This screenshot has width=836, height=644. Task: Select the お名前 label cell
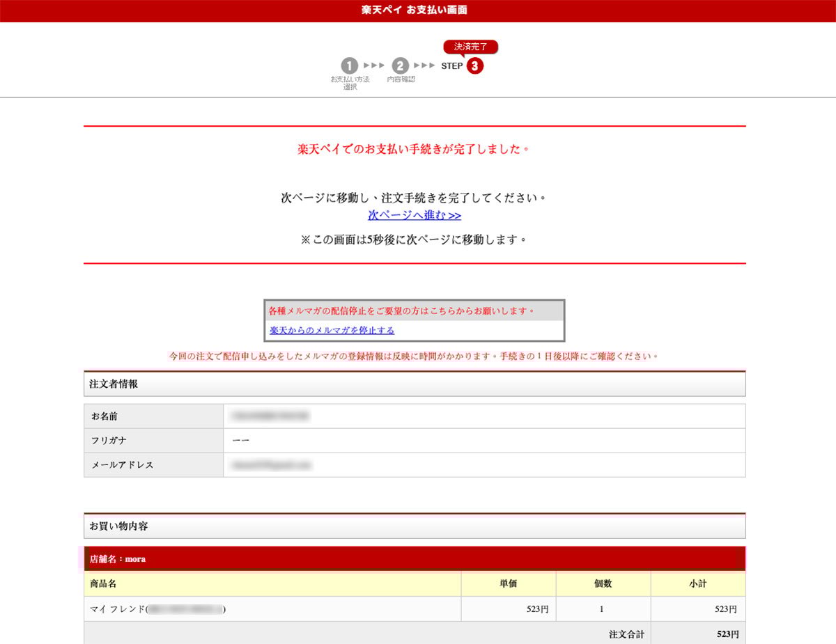[x=153, y=416]
